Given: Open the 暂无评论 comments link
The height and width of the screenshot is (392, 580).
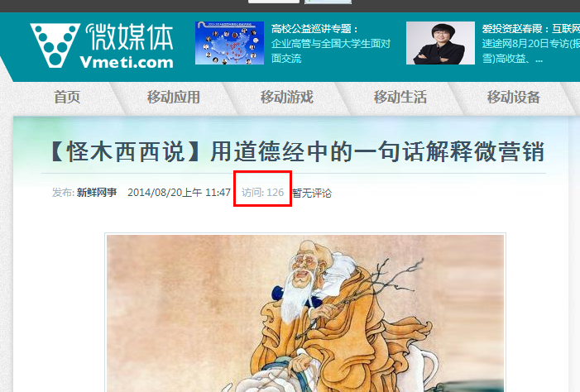Looking at the screenshot, I should click(x=312, y=193).
